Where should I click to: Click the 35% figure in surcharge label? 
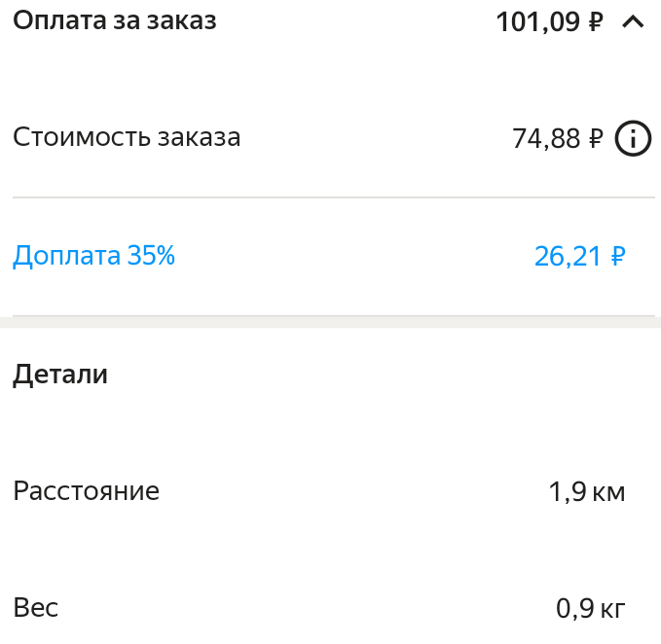point(151,256)
